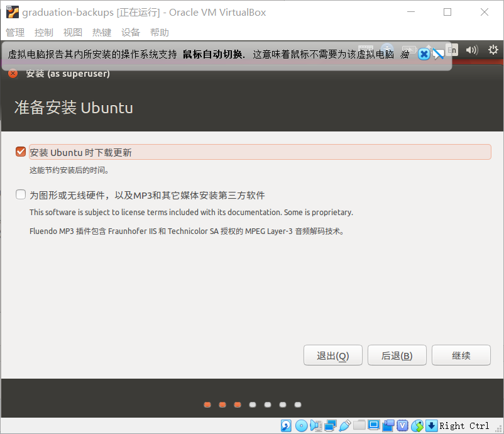Open the audio status icon
Screen dimensions: 504x434
point(316,426)
